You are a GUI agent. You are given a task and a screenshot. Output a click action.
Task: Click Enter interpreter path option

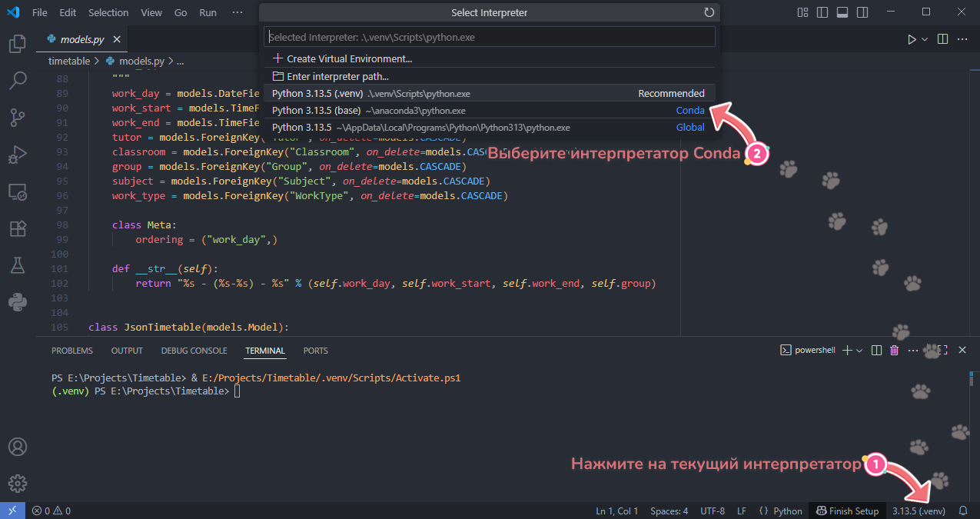337,76
